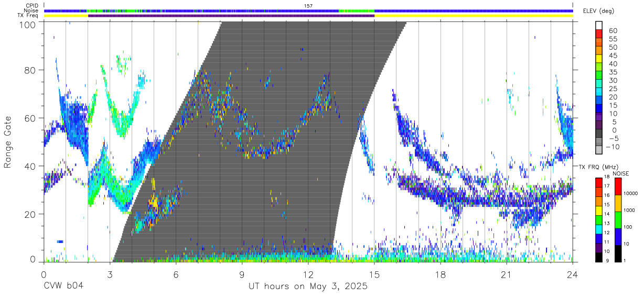The height and width of the screenshot is (297, 644).
Task: Click x-axis tick label 24
Action: 573,273
